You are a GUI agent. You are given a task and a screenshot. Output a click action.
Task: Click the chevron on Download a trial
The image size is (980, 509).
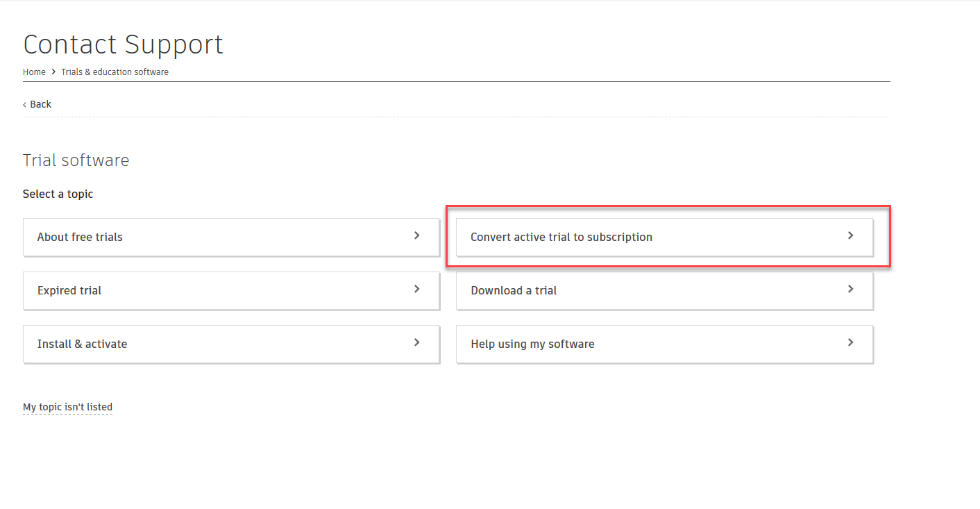(850, 290)
